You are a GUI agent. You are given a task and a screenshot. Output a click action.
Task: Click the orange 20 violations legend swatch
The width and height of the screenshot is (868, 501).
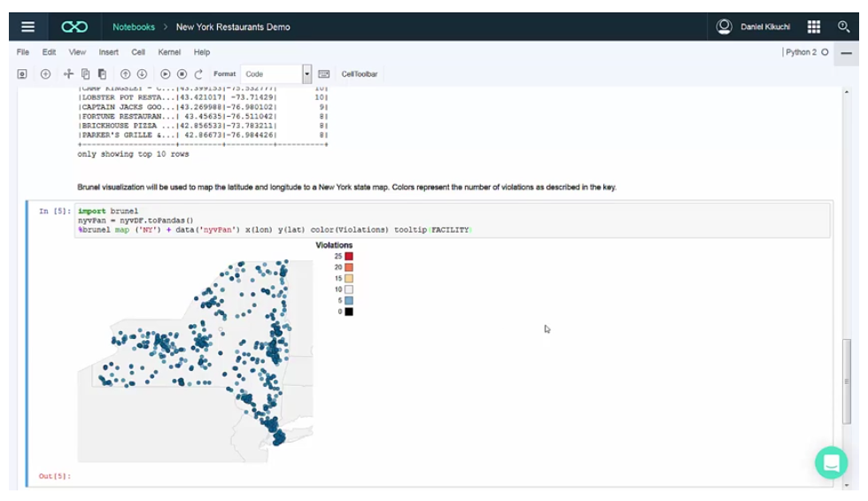[349, 267]
